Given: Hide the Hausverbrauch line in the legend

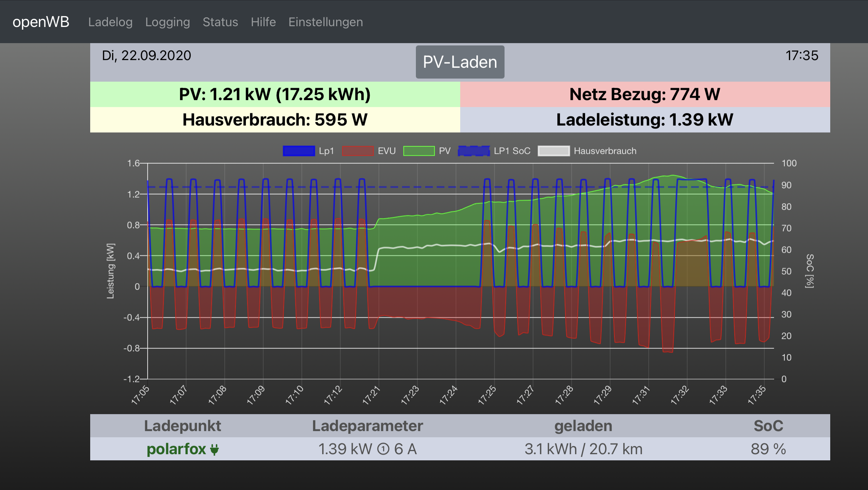Looking at the screenshot, I should tap(553, 151).
